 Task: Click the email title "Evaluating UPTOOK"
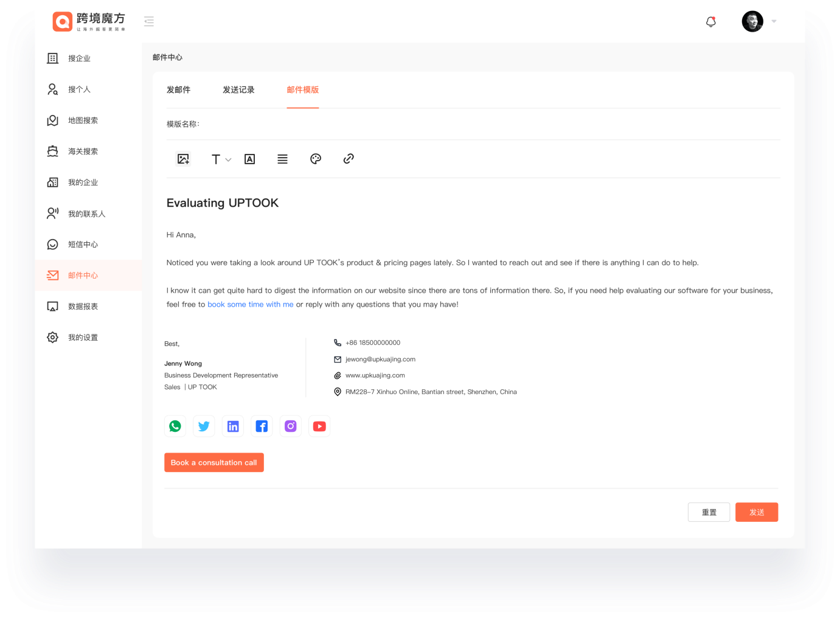(223, 203)
